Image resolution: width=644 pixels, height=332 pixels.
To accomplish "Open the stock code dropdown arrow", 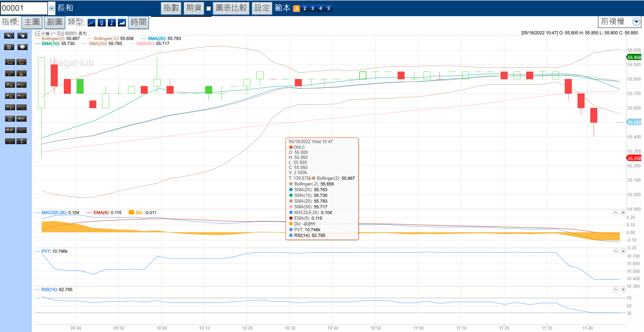I will coord(52,8).
